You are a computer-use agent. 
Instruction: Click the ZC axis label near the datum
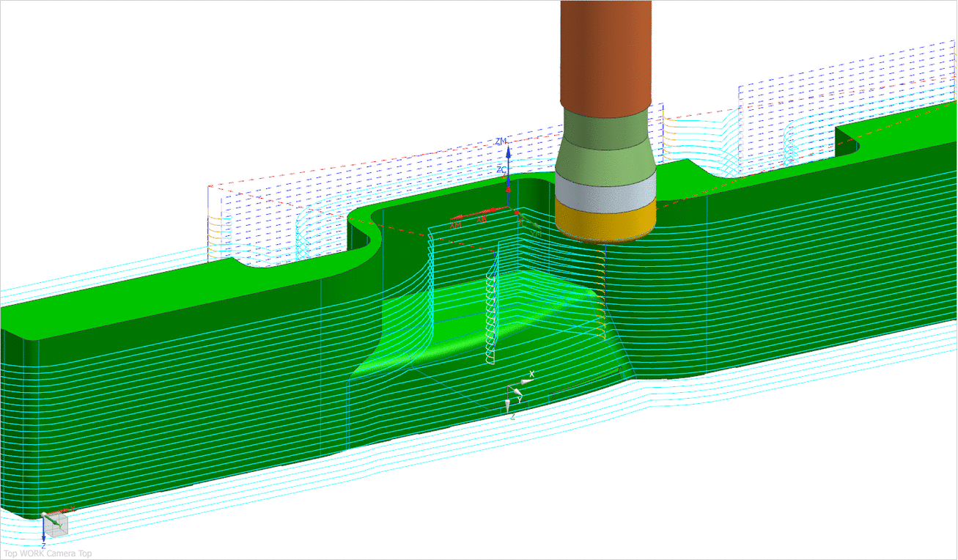[501, 169]
